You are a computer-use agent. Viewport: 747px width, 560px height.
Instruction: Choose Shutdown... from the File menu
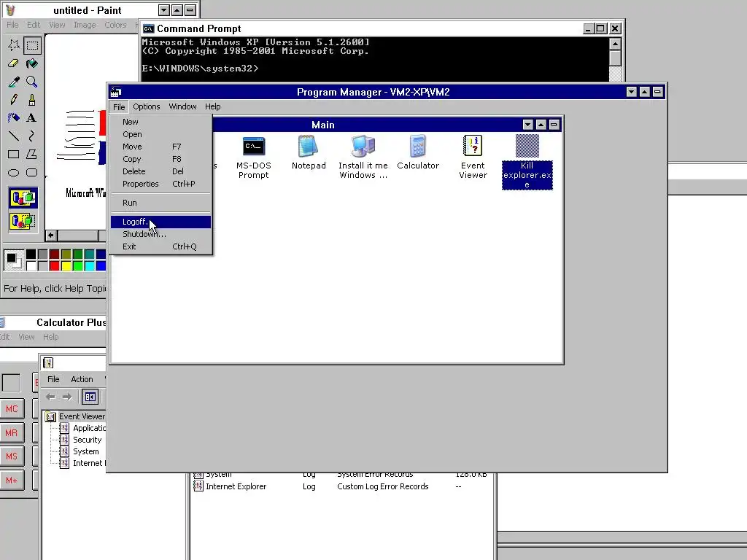[160, 234]
